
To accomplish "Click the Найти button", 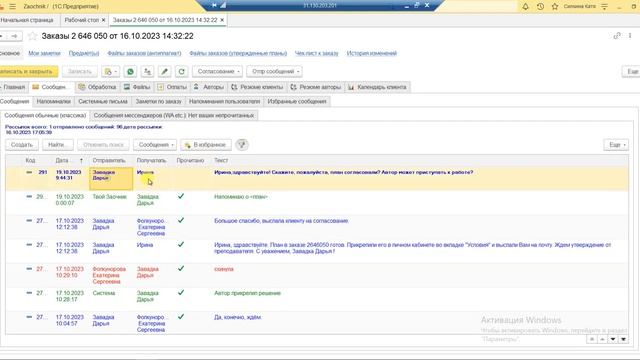I will click(57, 144).
